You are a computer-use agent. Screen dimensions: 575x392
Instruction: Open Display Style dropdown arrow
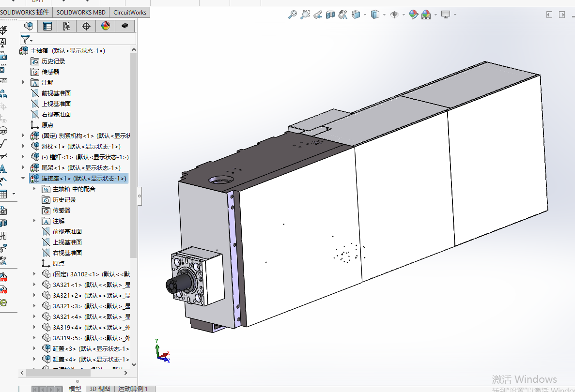click(384, 15)
